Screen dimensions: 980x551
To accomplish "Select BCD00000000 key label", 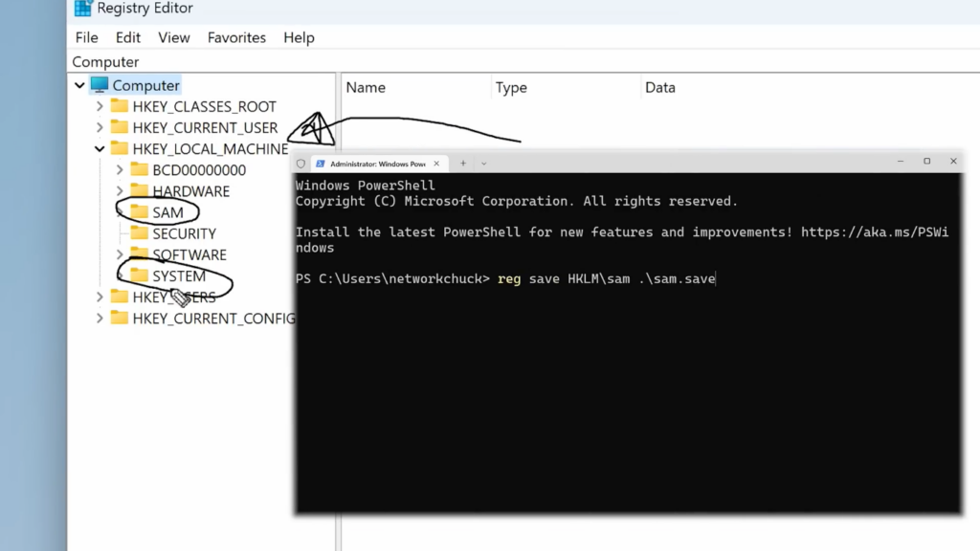I will tap(199, 170).
